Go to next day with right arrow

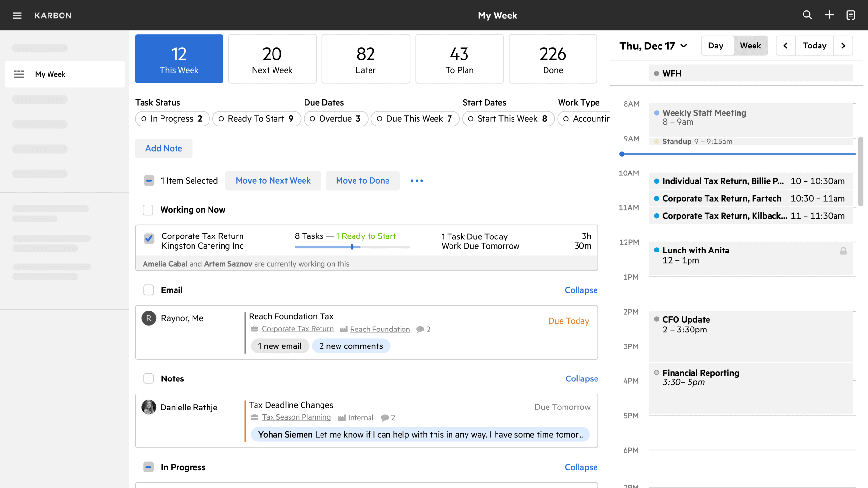[x=843, y=46]
